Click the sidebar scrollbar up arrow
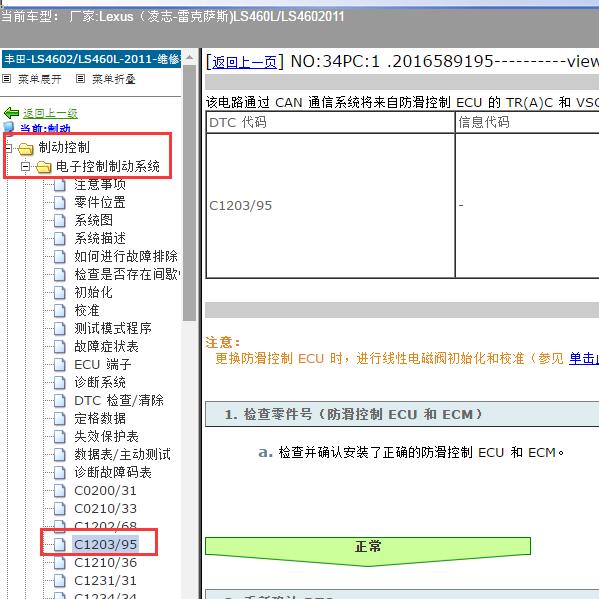The image size is (599, 599). tap(189, 58)
